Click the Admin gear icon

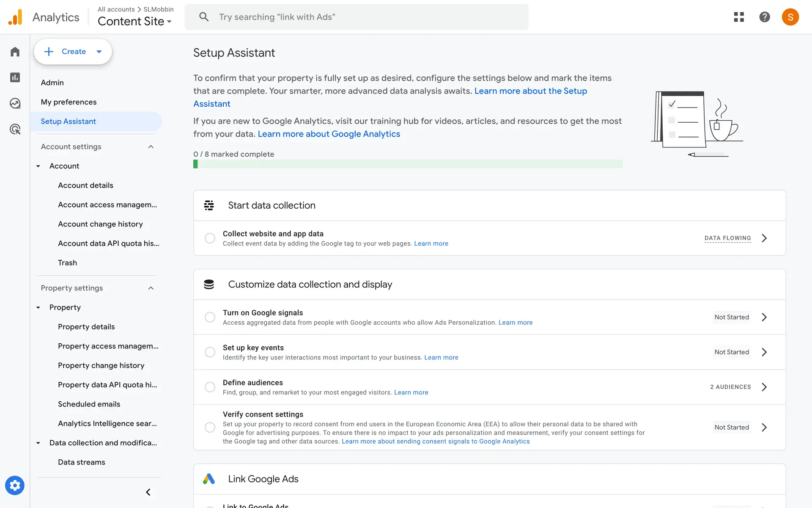pyautogui.click(x=15, y=486)
